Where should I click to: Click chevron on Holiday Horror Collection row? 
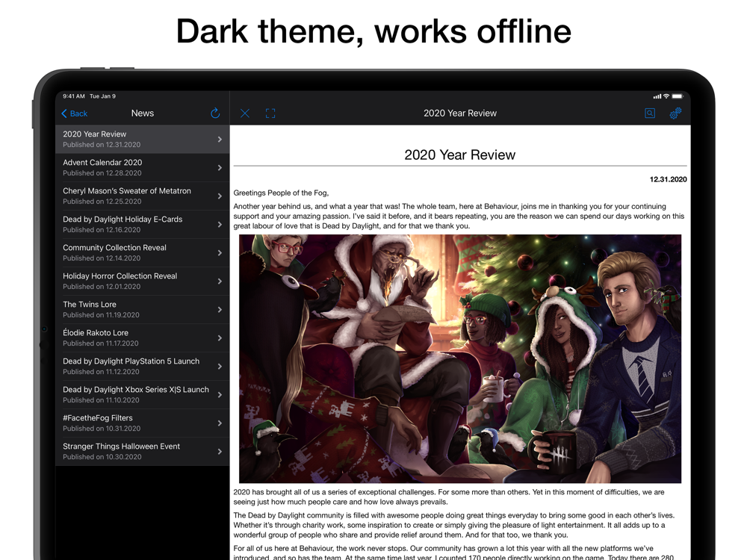(x=220, y=281)
